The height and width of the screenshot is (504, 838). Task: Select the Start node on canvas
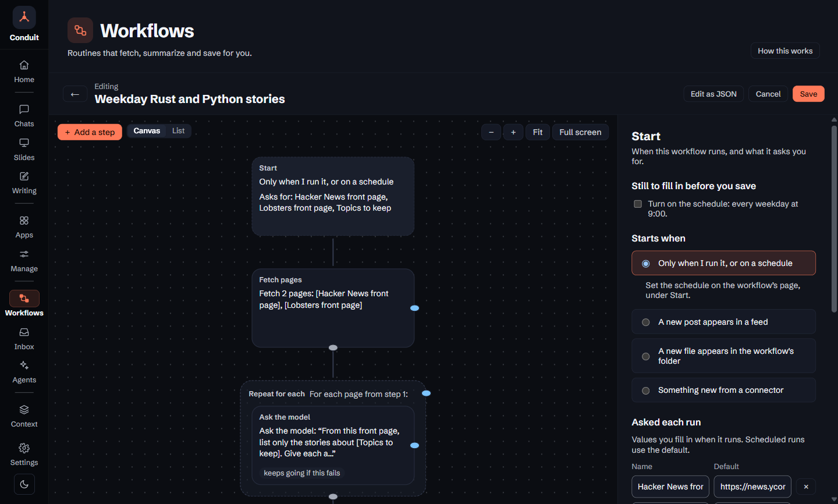click(333, 196)
